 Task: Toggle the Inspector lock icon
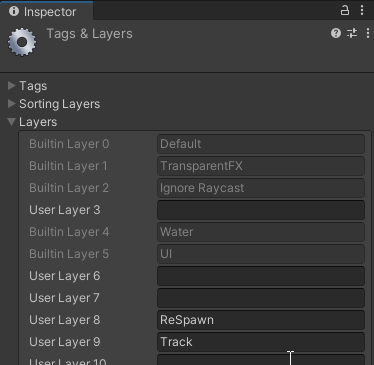(x=345, y=10)
